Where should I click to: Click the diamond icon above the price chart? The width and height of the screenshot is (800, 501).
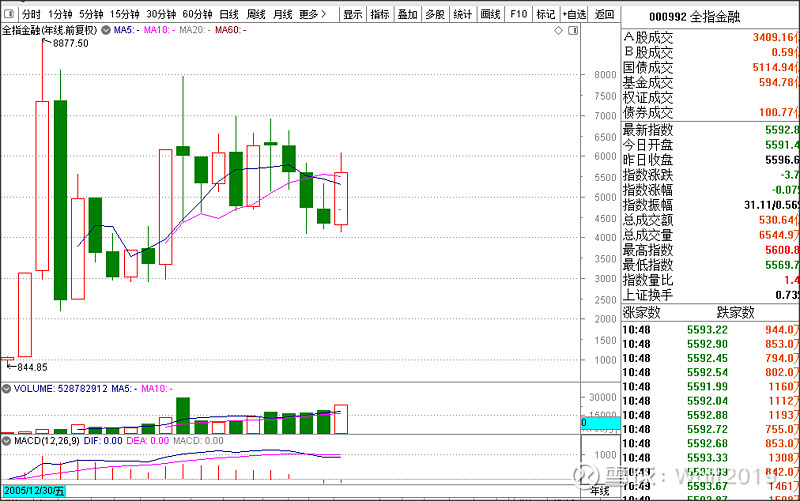560,32
